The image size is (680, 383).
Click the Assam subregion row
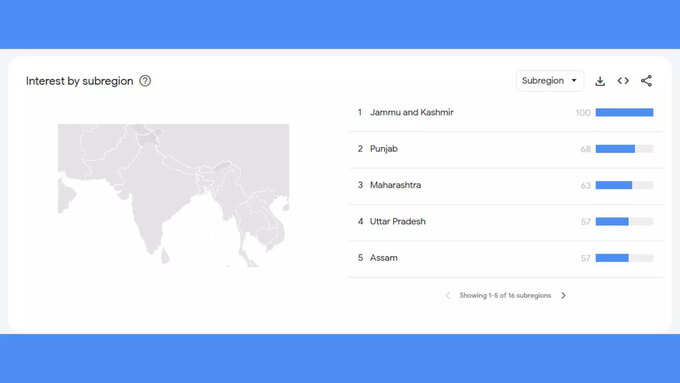[x=506, y=258]
